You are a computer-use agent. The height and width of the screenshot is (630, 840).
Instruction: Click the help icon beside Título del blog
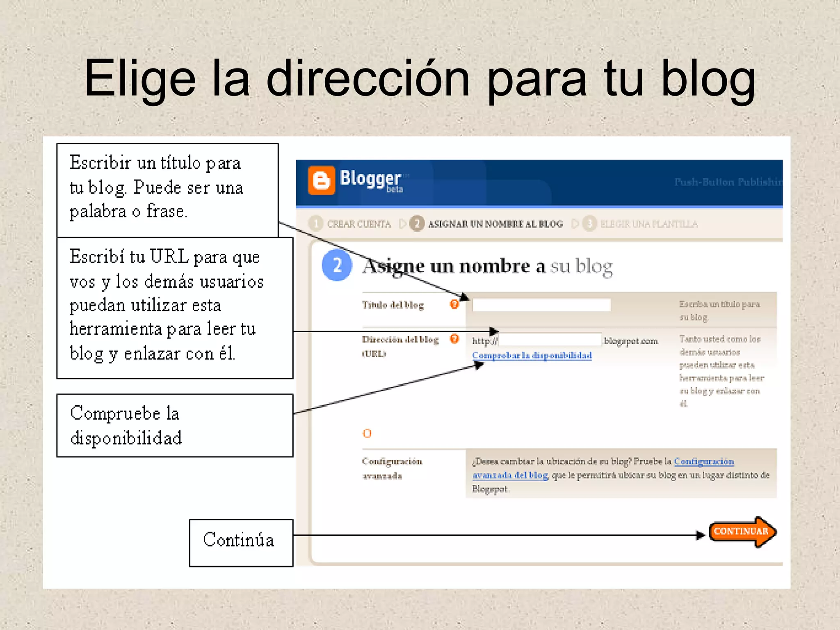point(454,304)
